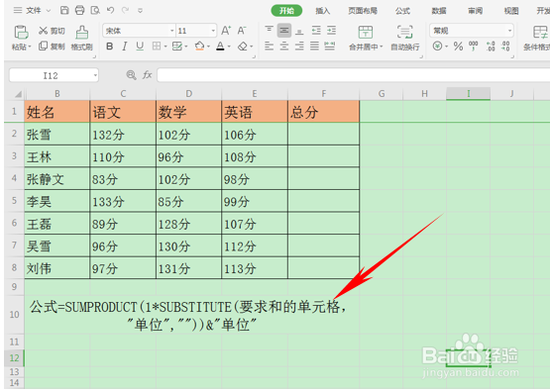
Task: Increase font size with A+ icon
Action: coord(226,31)
